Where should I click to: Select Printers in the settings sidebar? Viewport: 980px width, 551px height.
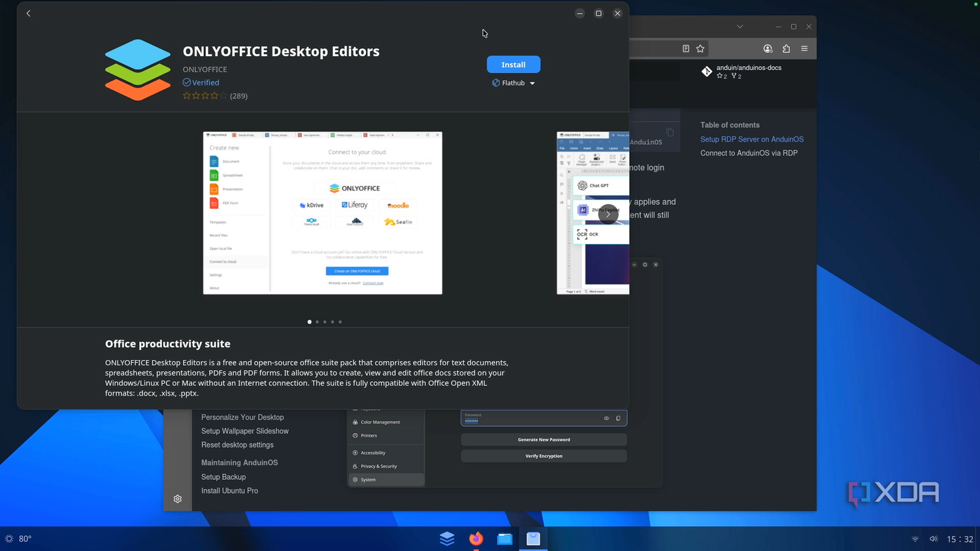point(386,435)
